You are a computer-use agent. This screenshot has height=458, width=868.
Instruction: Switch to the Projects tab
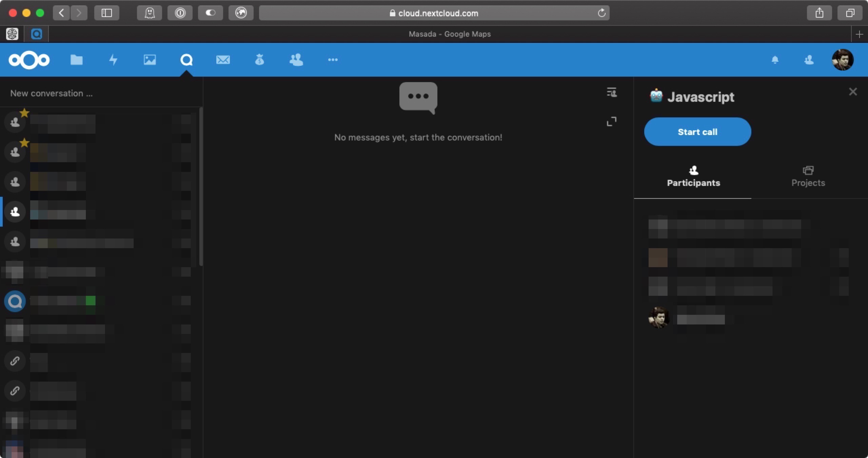pyautogui.click(x=808, y=177)
